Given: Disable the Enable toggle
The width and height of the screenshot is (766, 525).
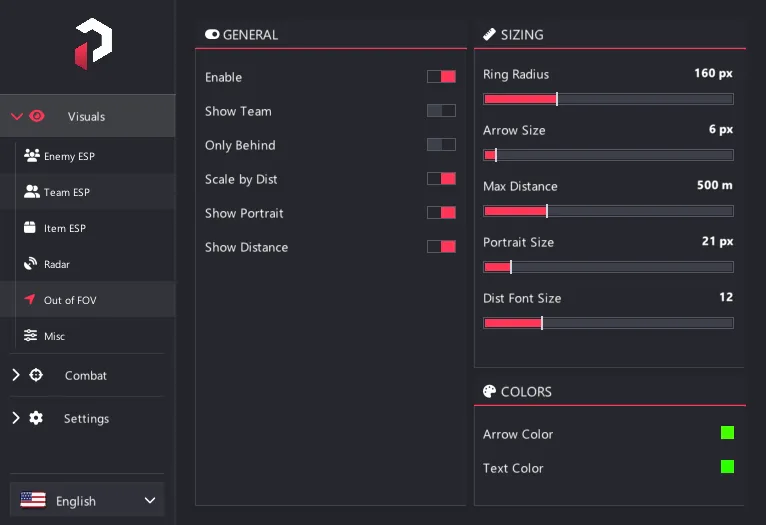Looking at the screenshot, I should [441, 77].
